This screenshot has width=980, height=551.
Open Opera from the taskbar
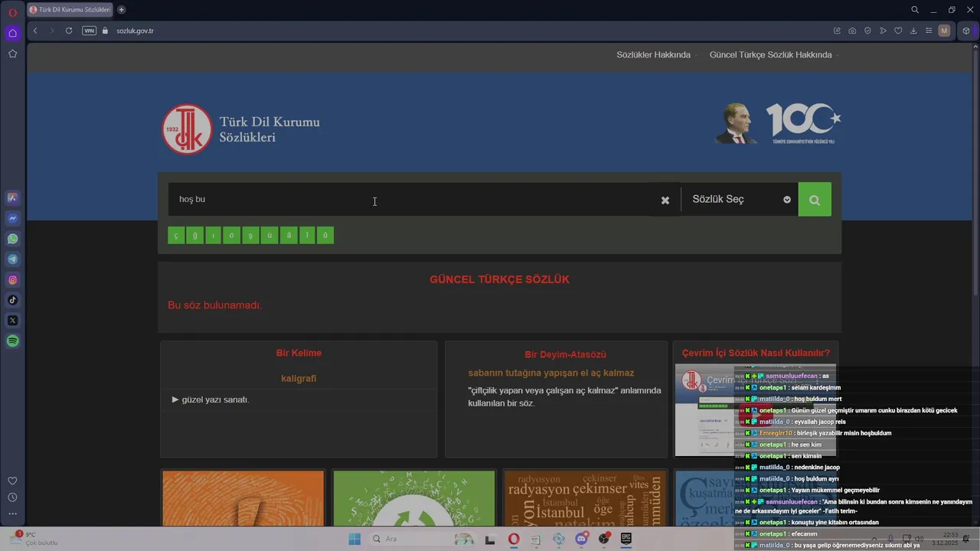pos(514,539)
